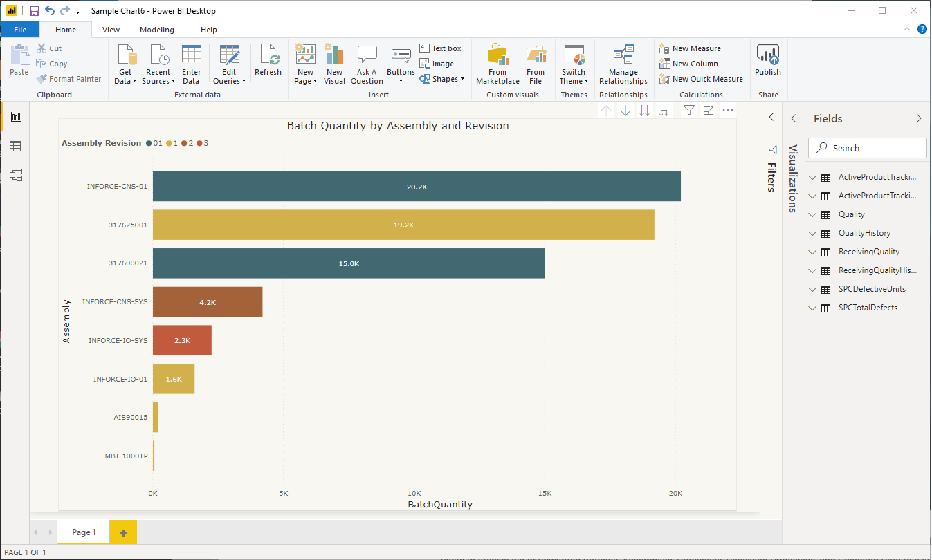Screen dimensions: 932x560
Task: Expand the Quality table in Fields
Action: 813,214
